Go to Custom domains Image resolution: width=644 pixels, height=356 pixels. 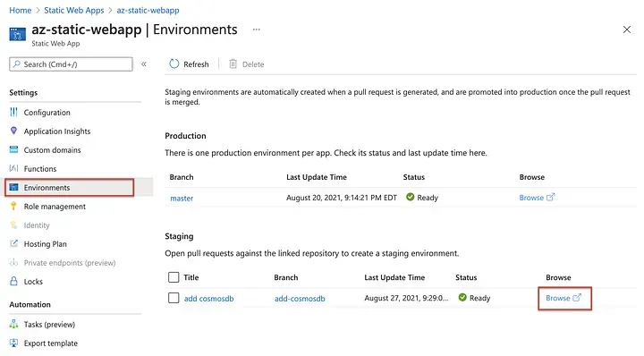[x=52, y=150]
